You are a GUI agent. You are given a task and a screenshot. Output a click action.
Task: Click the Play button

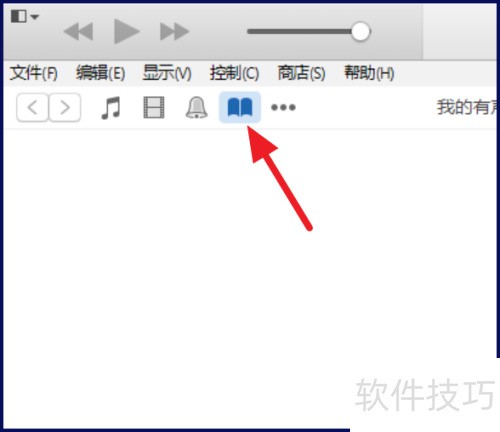[126, 32]
